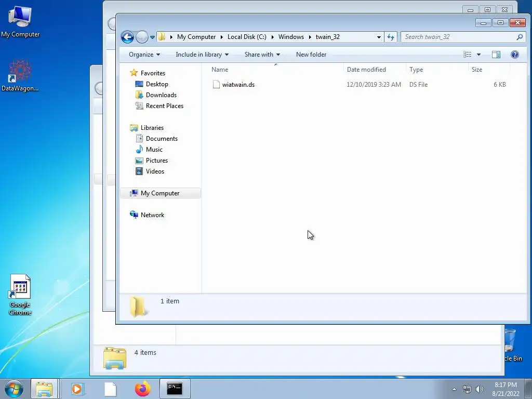
Task: Open the Videos library
Action: (x=155, y=171)
